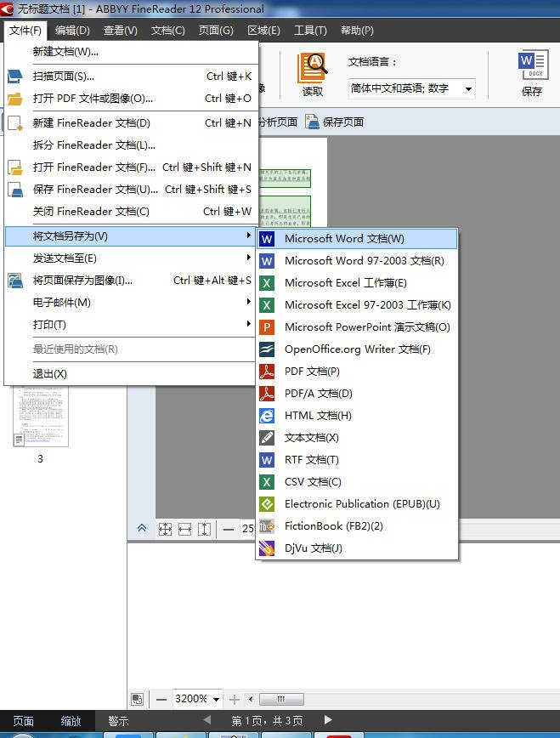Click the icon at bottom-left of zoom bar
The height and width of the screenshot is (738, 560).
coord(137,699)
